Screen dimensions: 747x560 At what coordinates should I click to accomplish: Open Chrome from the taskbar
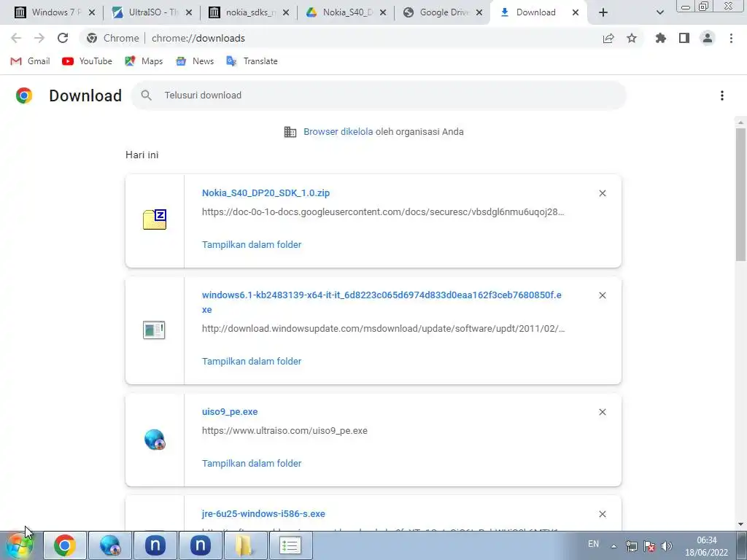tap(65, 545)
